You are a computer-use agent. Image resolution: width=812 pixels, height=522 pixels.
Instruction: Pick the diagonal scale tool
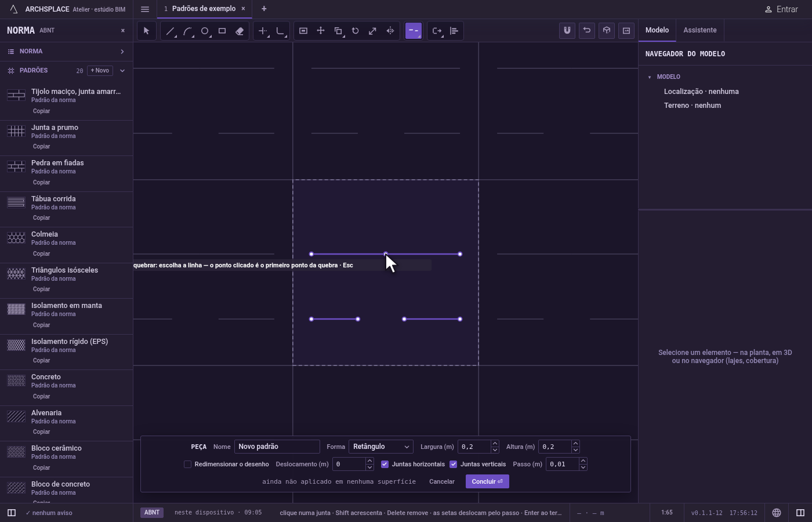tap(373, 31)
